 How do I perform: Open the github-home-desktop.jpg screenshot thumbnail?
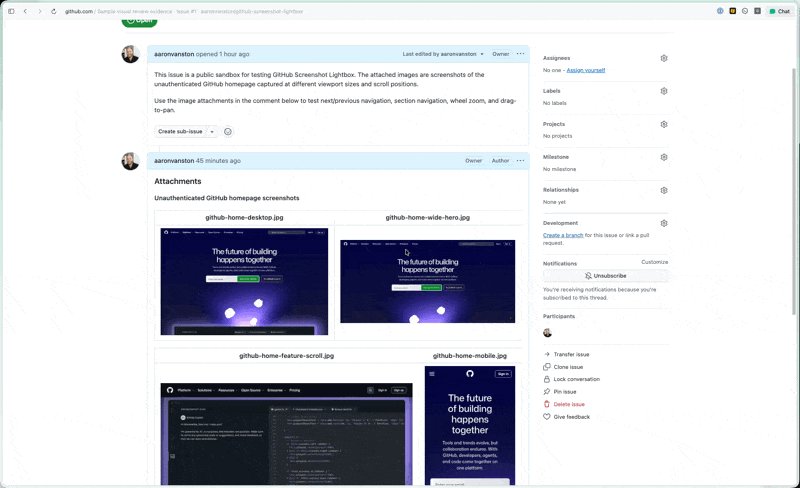[244, 282]
